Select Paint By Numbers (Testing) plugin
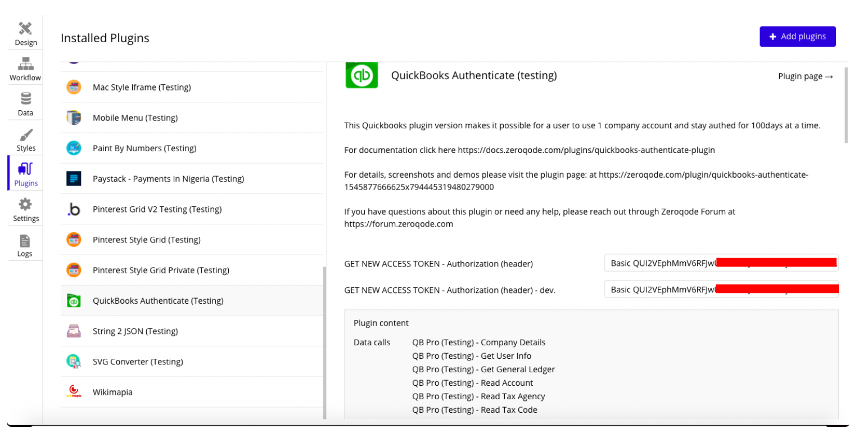This screenshot has width=868, height=442. (144, 148)
